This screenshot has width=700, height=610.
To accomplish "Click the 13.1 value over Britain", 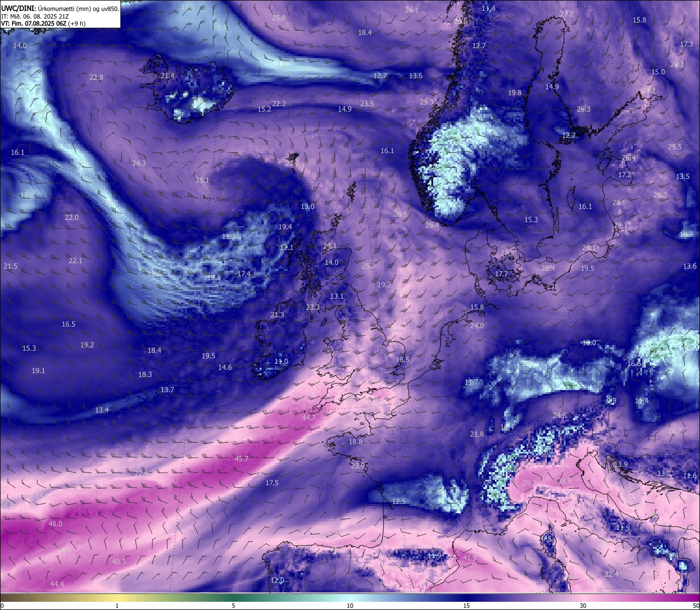I will [x=337, y=297].
